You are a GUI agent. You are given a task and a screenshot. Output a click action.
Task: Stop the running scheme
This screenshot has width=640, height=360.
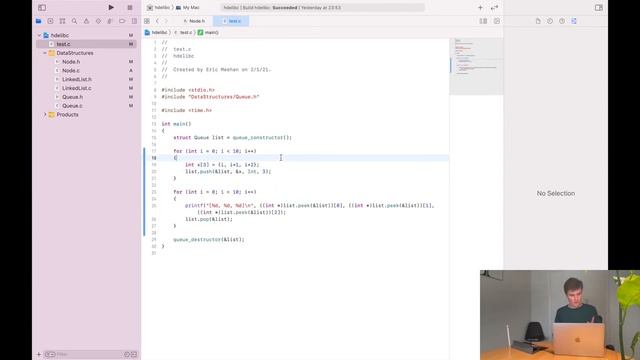[130, 7]
